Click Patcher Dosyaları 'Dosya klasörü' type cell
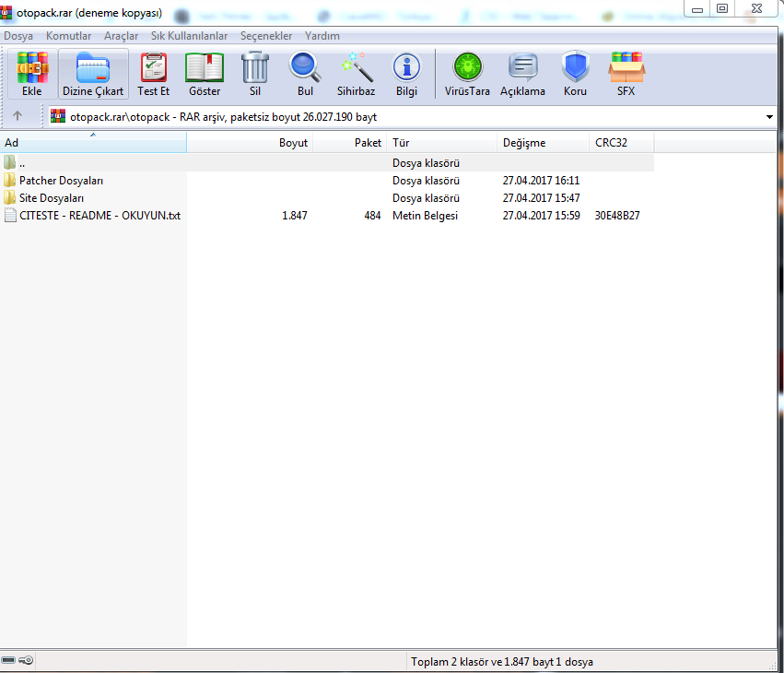Viewport: 784px width, 673px height. [x=426, y=180]
